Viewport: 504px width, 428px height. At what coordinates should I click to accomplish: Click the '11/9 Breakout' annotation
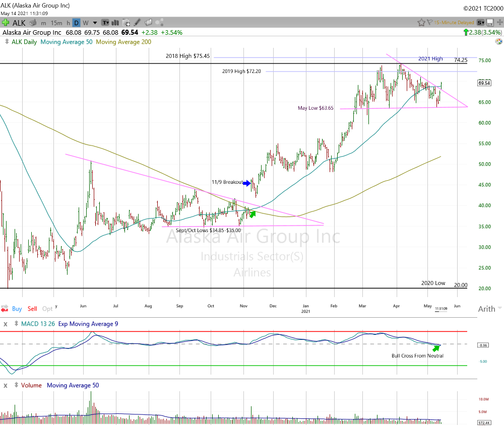[227, 182]
